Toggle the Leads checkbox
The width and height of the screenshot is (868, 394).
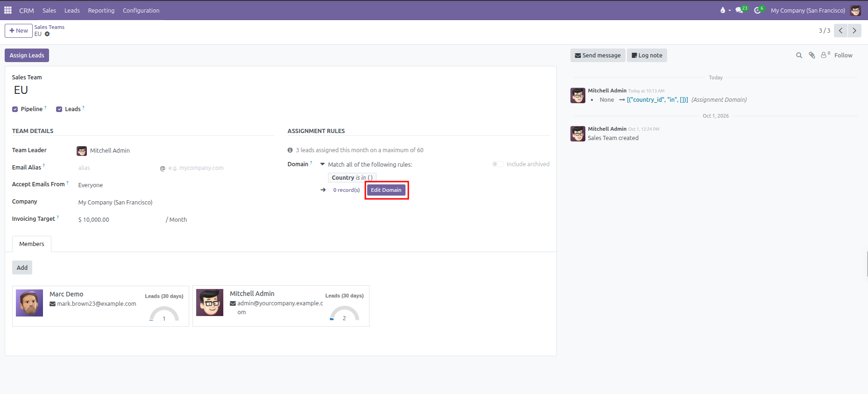coord(59,109)
